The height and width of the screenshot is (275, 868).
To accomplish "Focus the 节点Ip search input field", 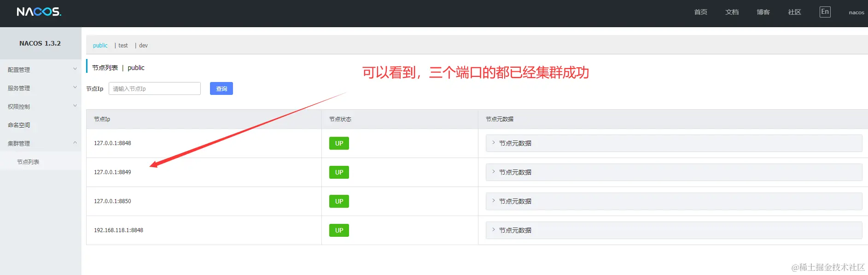I will click(x=155, y=88).
